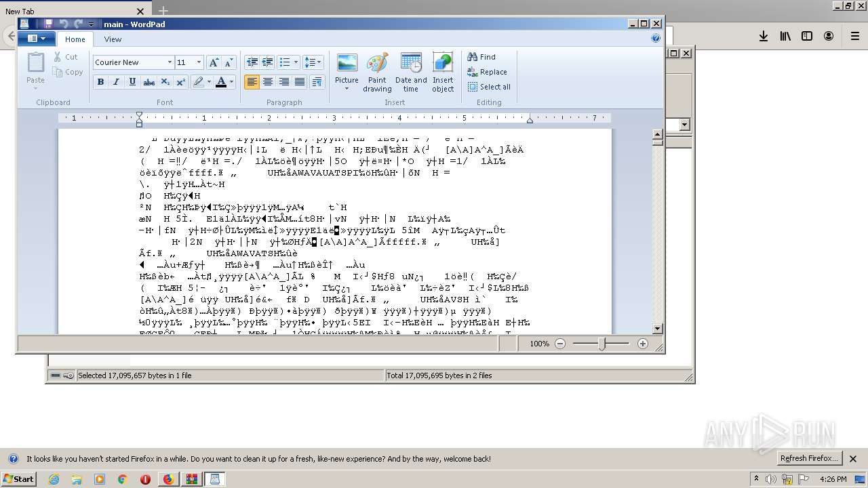Click the Undo arrow in the title bar
The height and width of the screenshot is (488, 868).
tap(64, 24)
